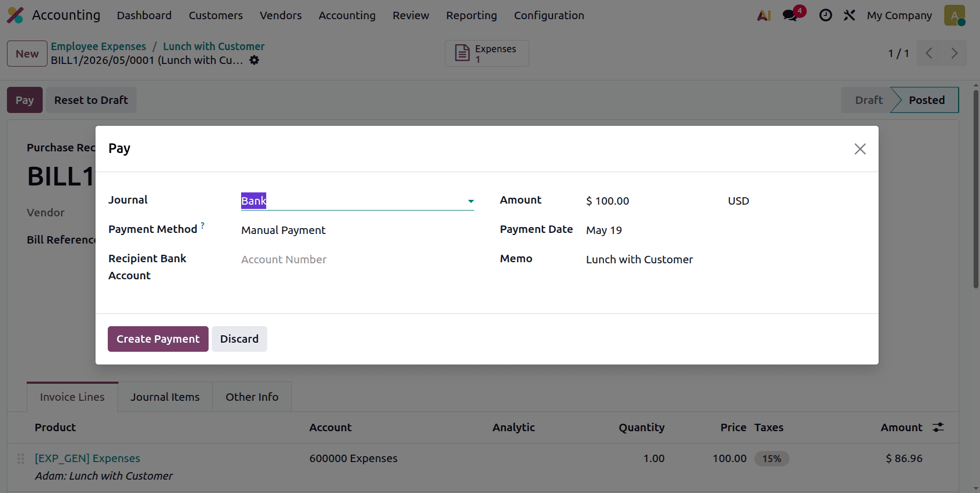
Task: Click the Quantity column header
Action: [641, 427]
